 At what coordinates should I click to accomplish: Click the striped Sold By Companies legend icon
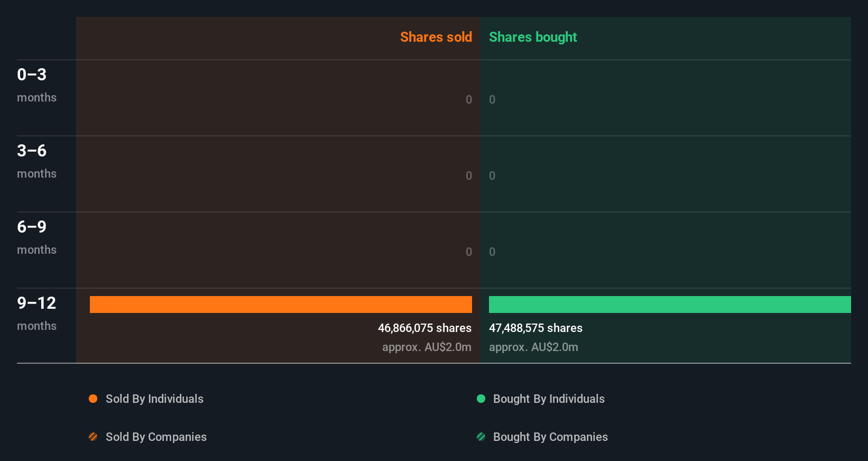point(93,437)
